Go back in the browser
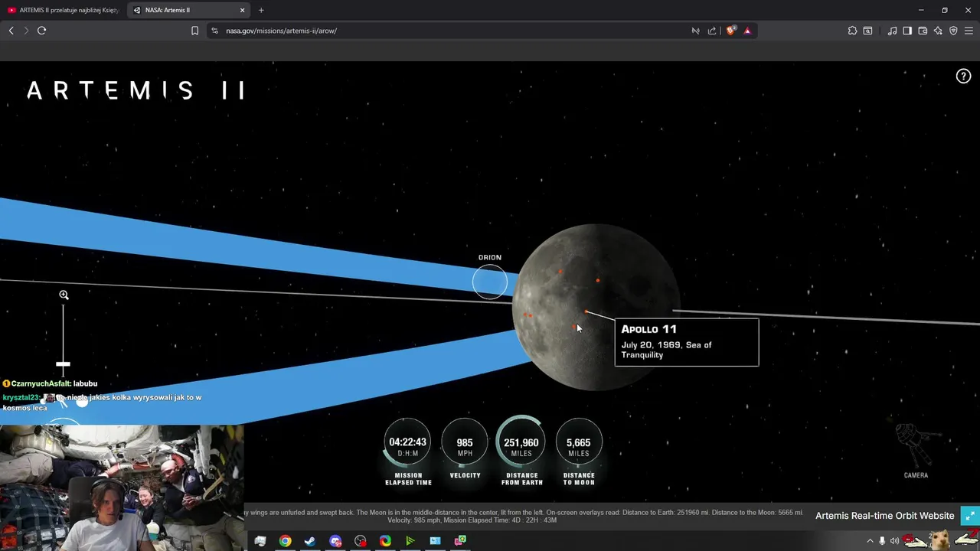980x551 pixels. [11, 31]
